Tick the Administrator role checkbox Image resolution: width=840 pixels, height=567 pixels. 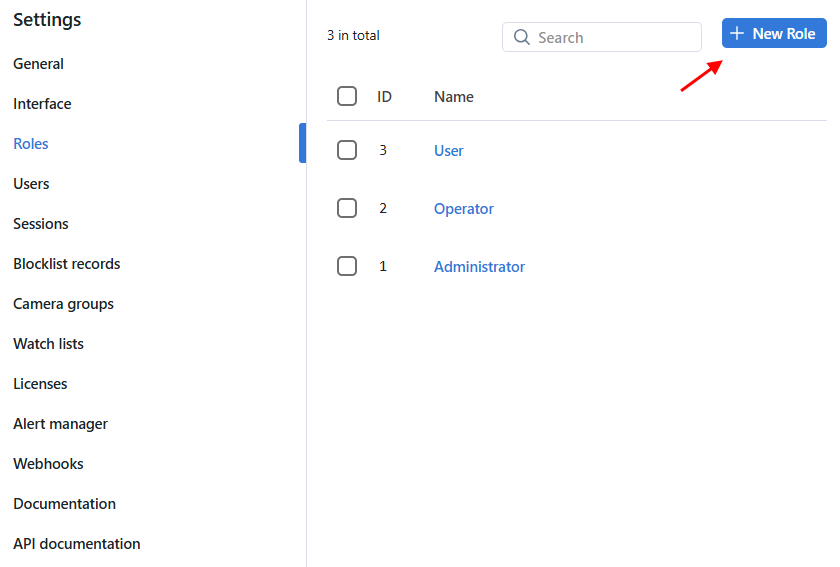(x=347, y=266)
